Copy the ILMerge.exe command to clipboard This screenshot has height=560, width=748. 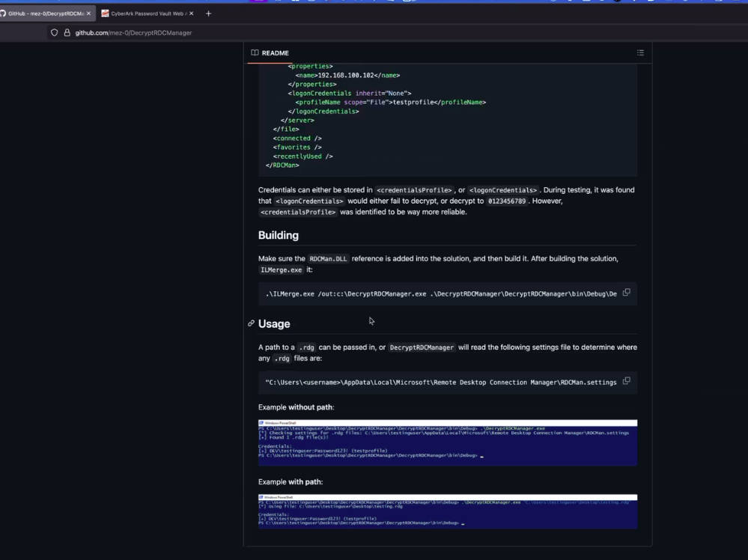626,293
